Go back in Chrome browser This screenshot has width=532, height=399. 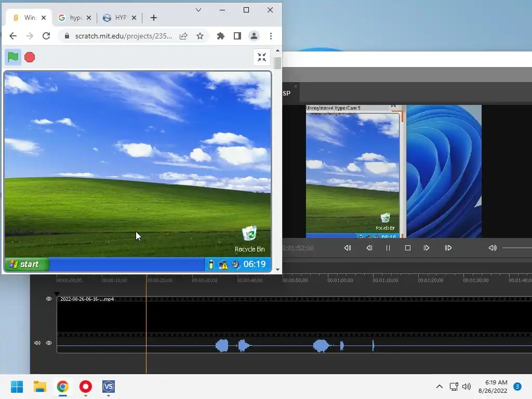[13, 36]
